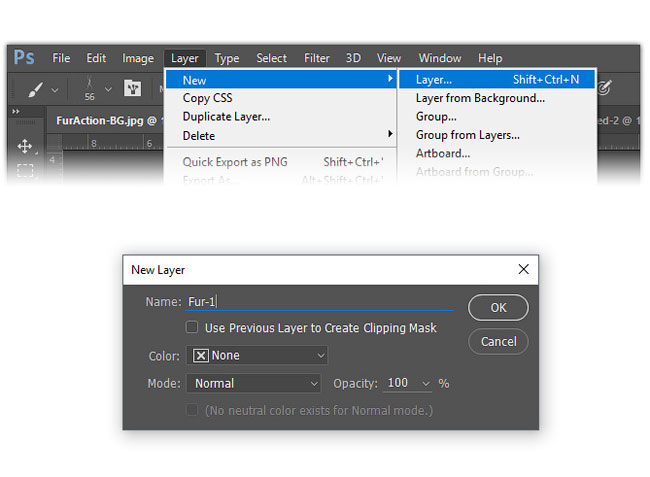Open the Type menu
This screenshot has height=477, width=650.
click(227, 58)
